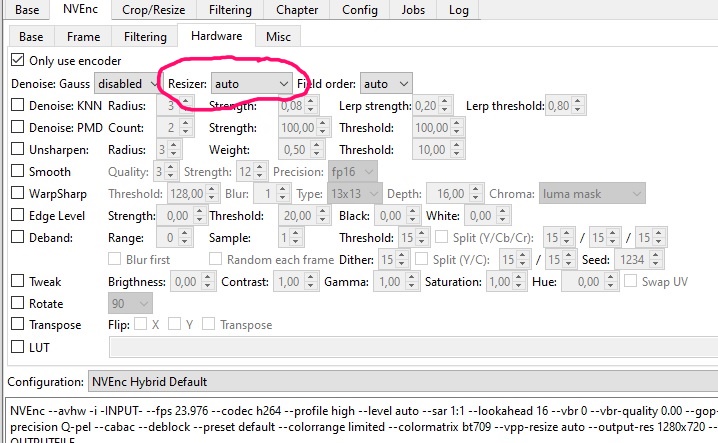
Task: Toggle the WarpSharp checkbox
Action: coord(17,194)
